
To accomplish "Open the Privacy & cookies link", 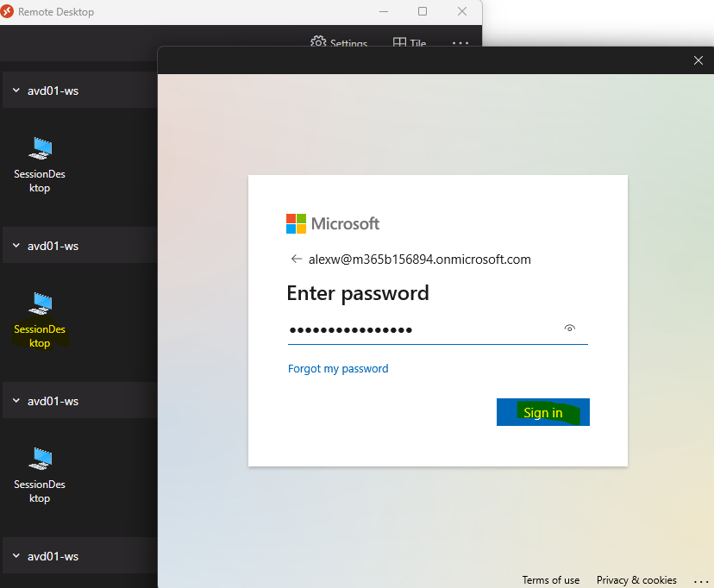I will pos(636,579).
